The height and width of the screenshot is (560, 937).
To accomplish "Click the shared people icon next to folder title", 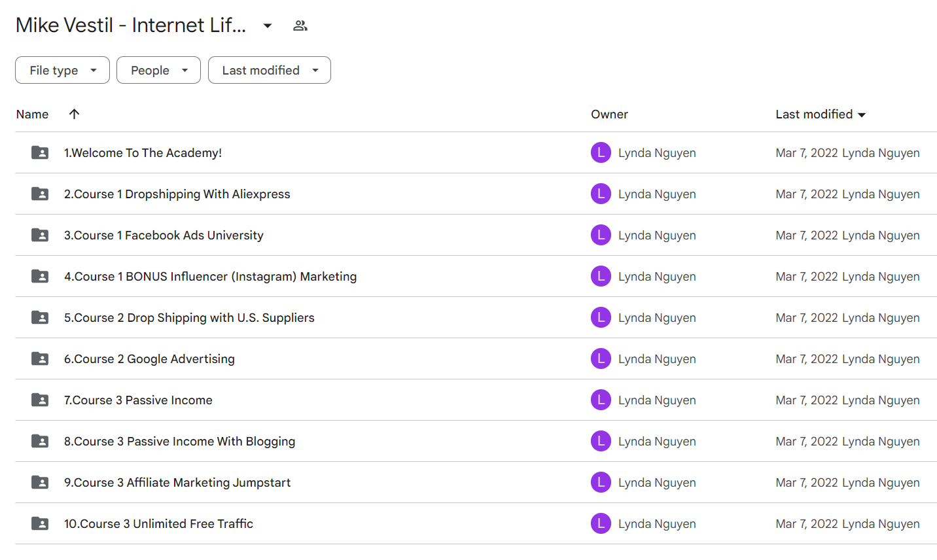I will pos(300,26).
